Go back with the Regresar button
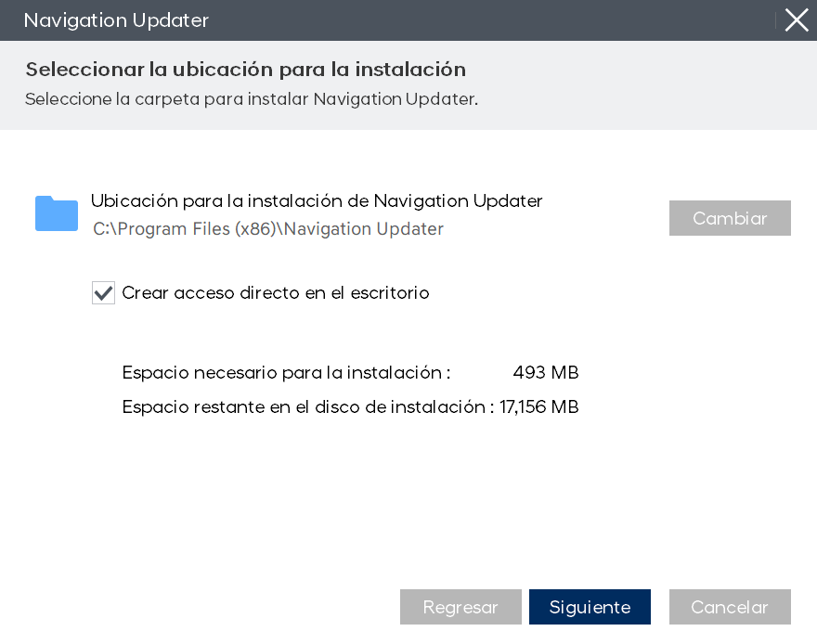 tap(460, 607)
